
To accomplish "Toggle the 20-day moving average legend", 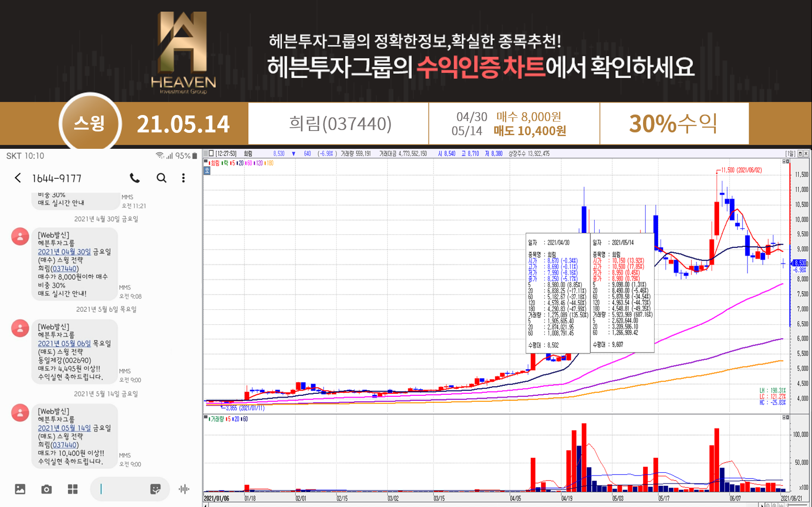I will click(x=240, y=163).
